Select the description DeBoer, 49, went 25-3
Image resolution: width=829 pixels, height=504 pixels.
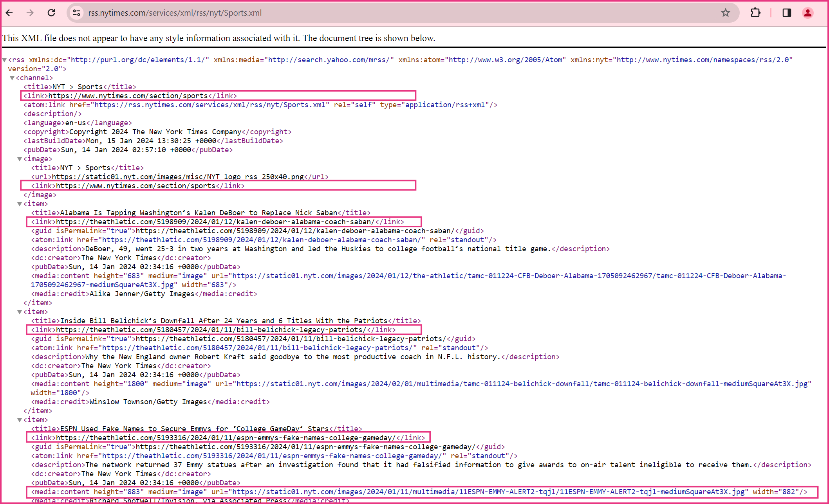(320, 249)
